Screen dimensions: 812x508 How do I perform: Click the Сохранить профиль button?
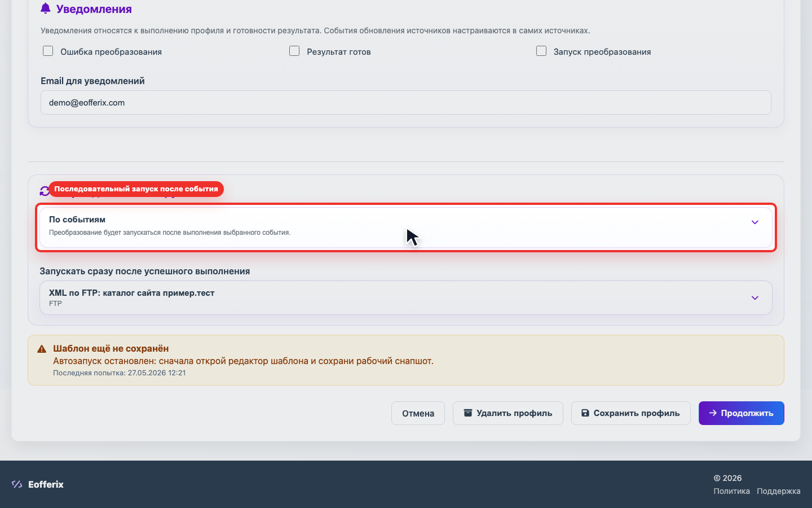(631, 413)
